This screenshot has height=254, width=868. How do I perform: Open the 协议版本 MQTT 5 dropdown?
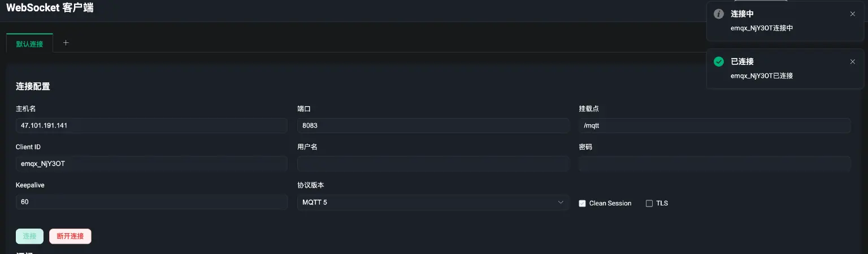coord(433,202)
